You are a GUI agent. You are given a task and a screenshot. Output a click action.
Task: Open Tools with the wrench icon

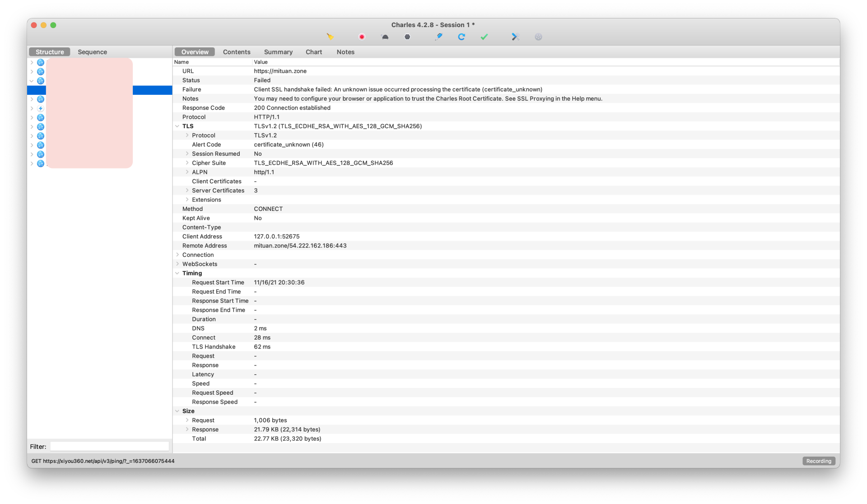515,37
